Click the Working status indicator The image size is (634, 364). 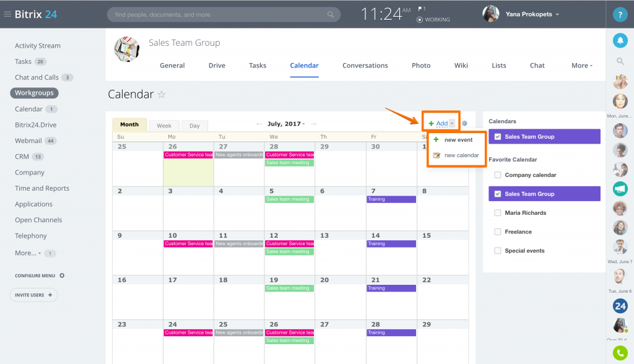point(433,19)
